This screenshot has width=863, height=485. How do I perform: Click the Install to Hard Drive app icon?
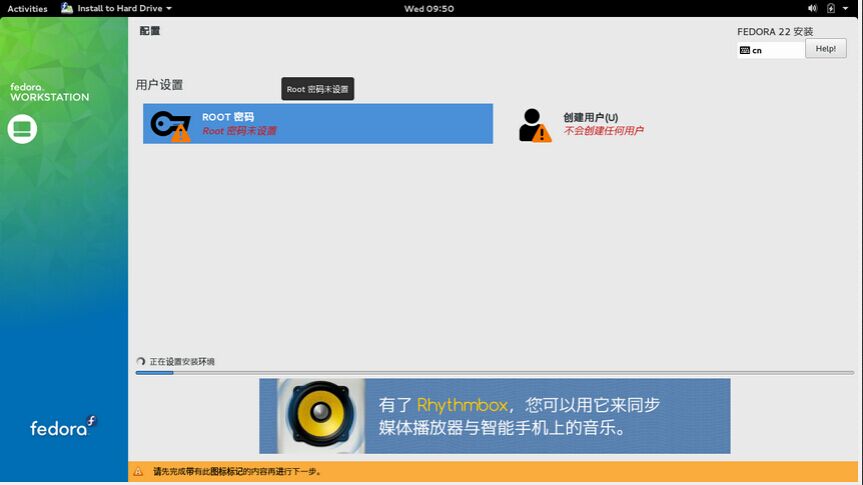tap(67, 8)
